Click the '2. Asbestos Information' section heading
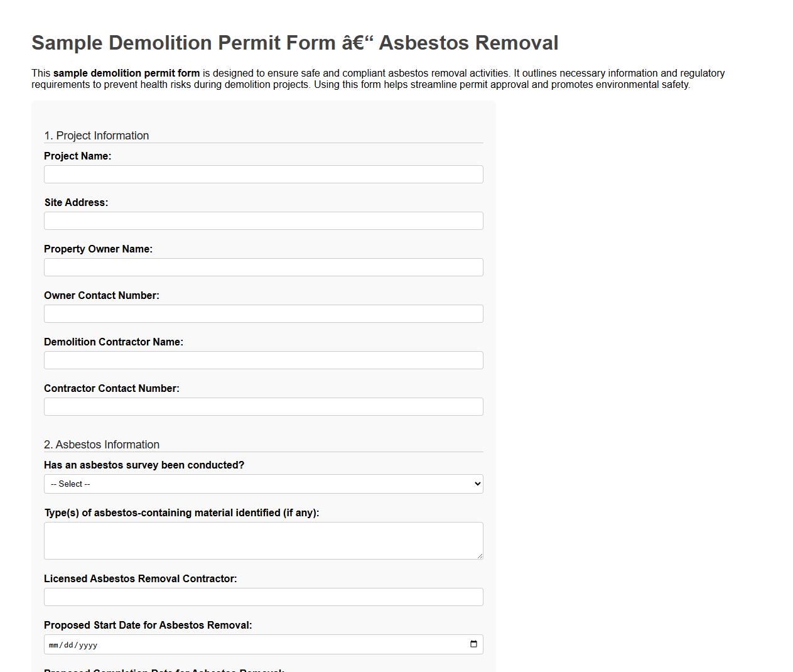 101,445
